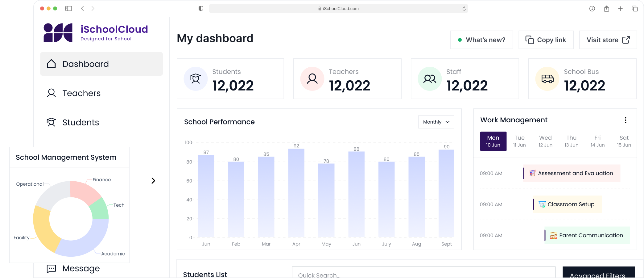The height and width of the screenshot is (278, 644).
Task: Open the Monthly period dropdown
Action: [x=436, y=122]
